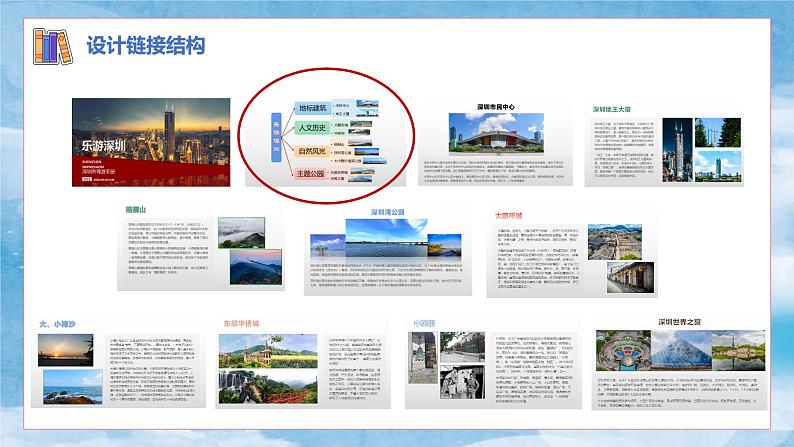Click the 大鹏所城 slide description text
This screenshot has height=447, width=794.
click(x=538, y=258)
